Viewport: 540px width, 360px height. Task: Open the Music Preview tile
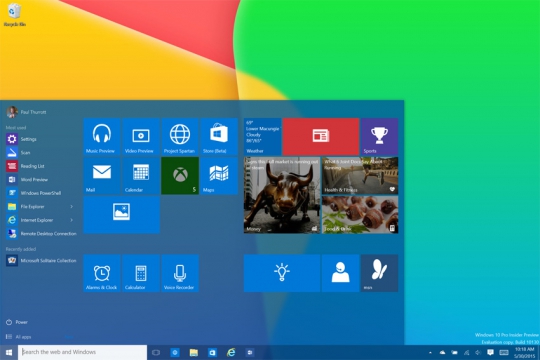pos(102,137)
